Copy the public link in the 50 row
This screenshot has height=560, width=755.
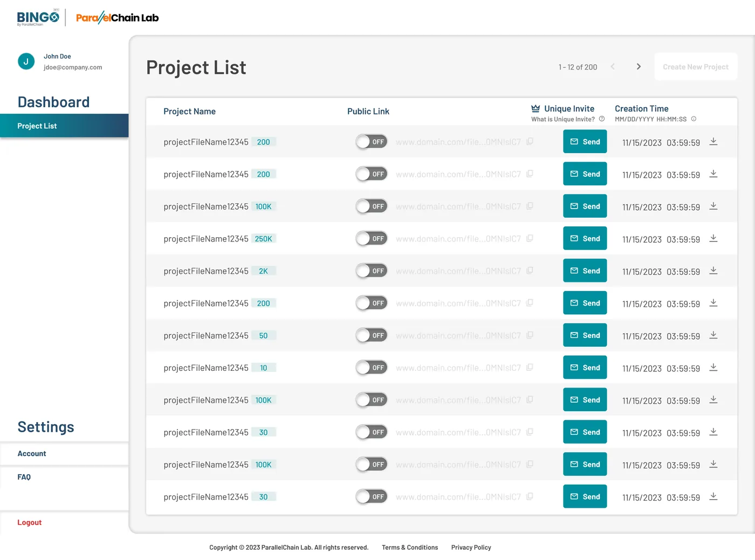(x=530, y=335)
